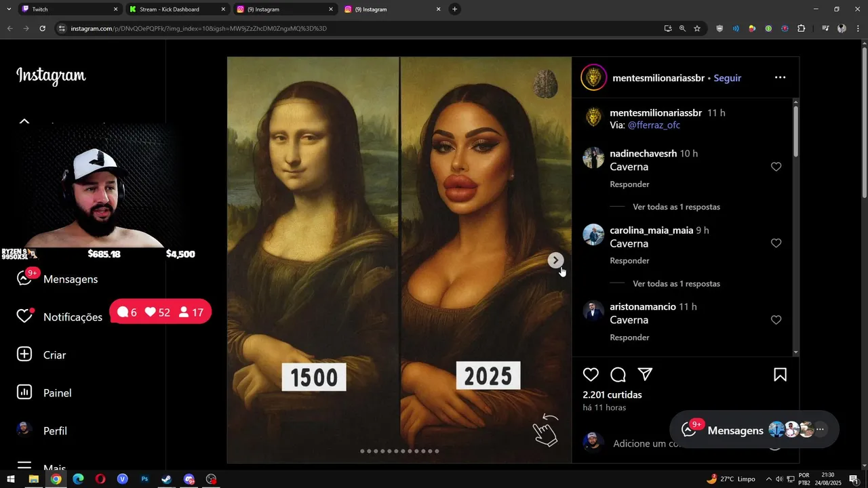The width and height of the screenshot is (868, 488).
Task: Open Steam from the taskbar
Action: click(x=166, y=479)
